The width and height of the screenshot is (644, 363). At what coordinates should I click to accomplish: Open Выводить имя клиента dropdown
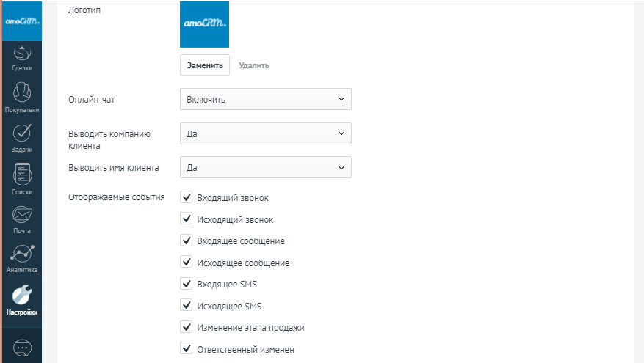(265, 167)
